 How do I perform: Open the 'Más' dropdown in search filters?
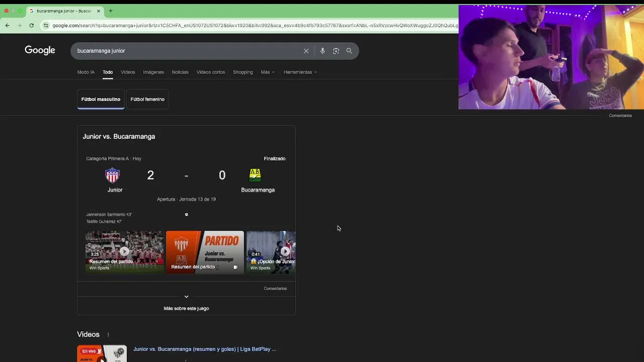coord(268,72)
